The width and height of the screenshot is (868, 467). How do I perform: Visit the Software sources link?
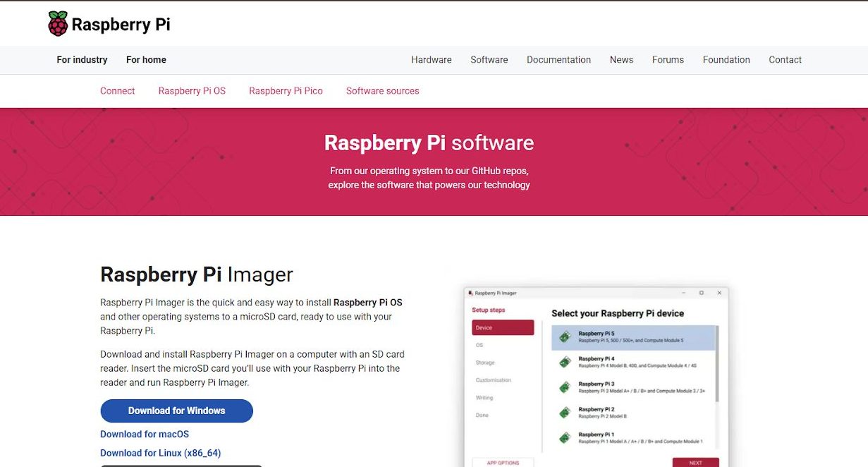point(382,91)
